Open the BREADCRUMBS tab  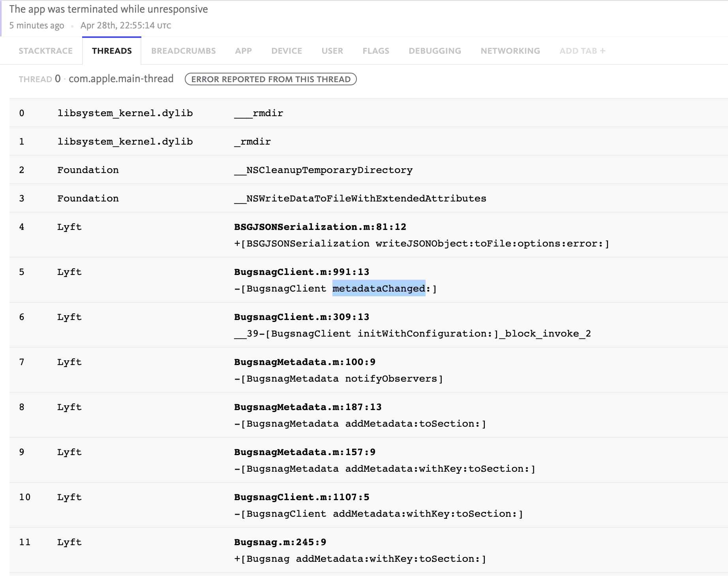coord(184,51)
